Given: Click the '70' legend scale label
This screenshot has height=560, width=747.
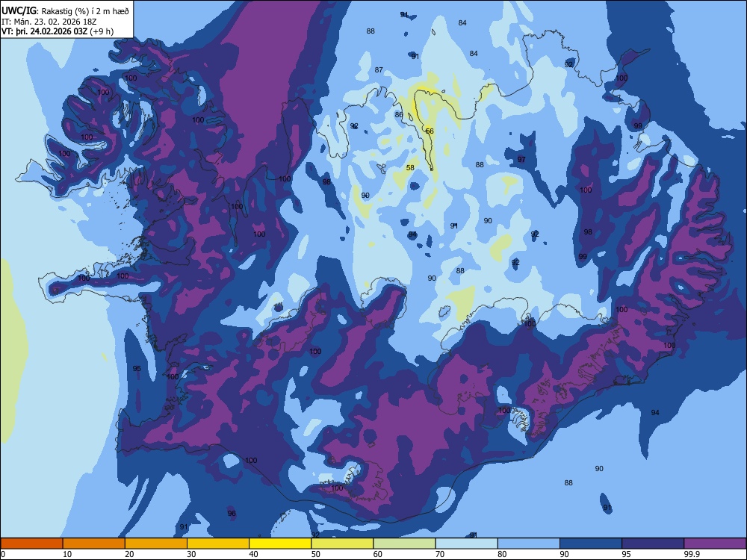Looking at the screenshot, I should (440, 554).
